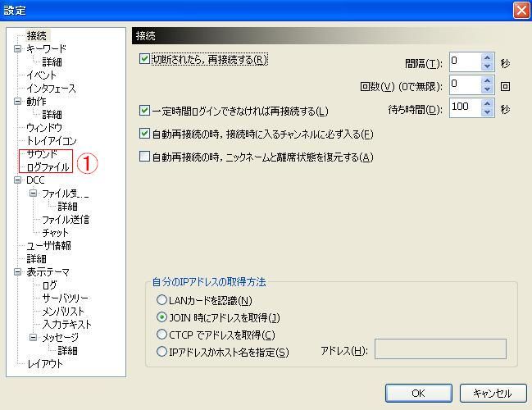Open 詳細 under キーワード
The height and width of the screenshot is (410, 532).
52,61
